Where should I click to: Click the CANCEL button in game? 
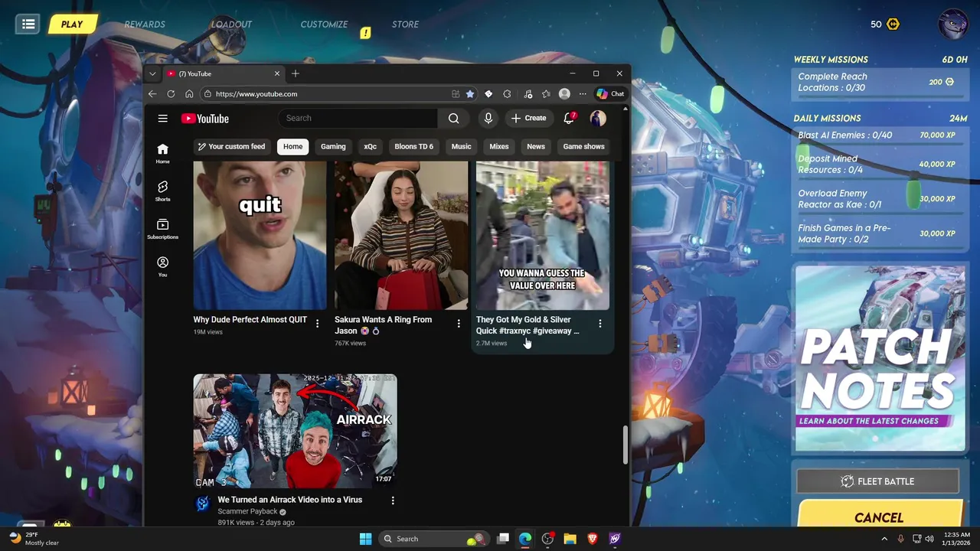pyautogui.click(x=879, y=517)
